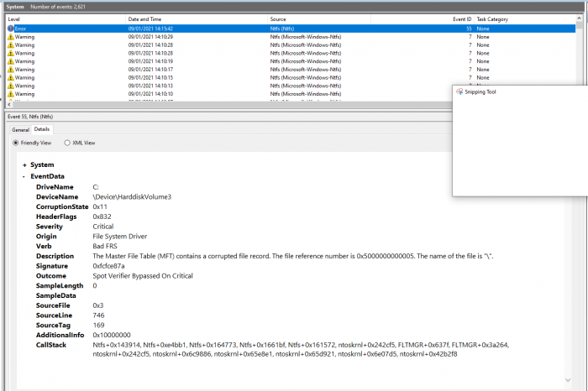
Task: Click warning icon of the 14:10:13 event
Action: tap(11, 86)
